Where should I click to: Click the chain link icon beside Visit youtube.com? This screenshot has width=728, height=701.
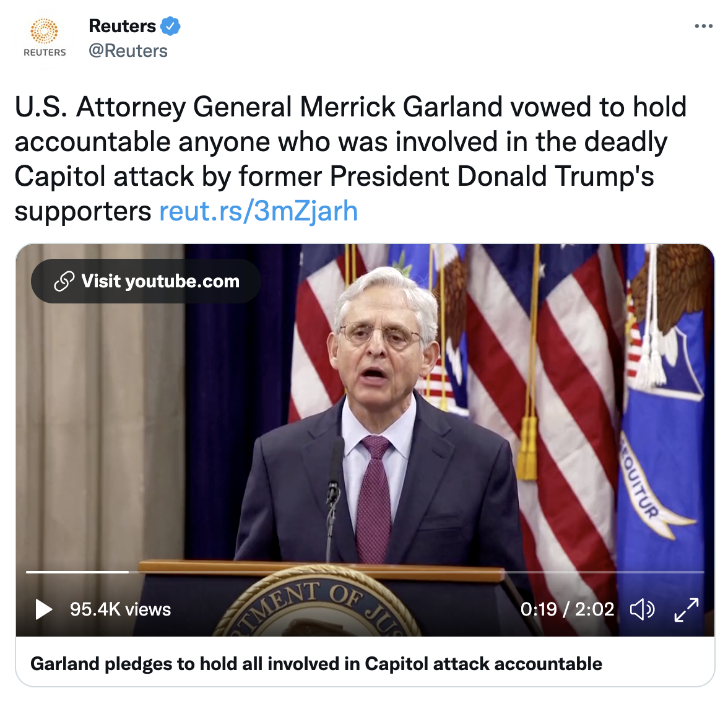(64, 281)
